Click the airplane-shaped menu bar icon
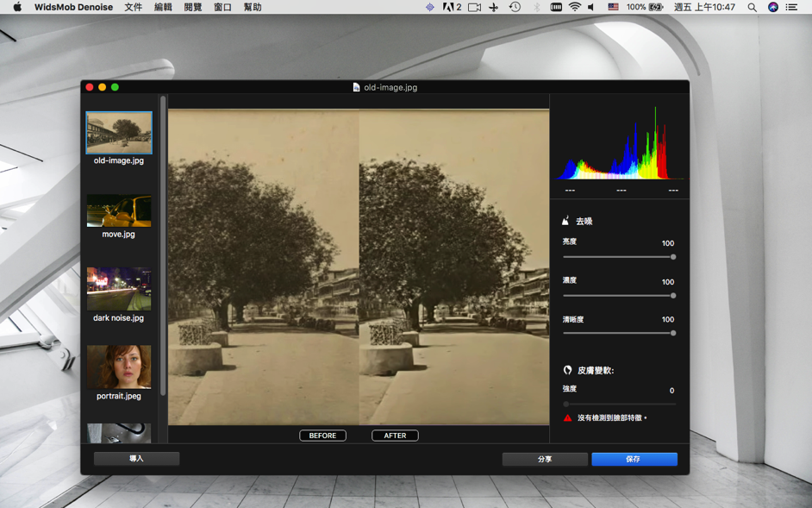The width and height of the screenshot is (812, 508). (494, 7)
